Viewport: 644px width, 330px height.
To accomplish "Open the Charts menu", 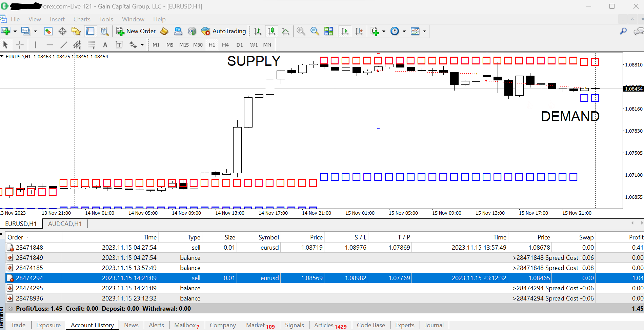I will tap(82, 19).
